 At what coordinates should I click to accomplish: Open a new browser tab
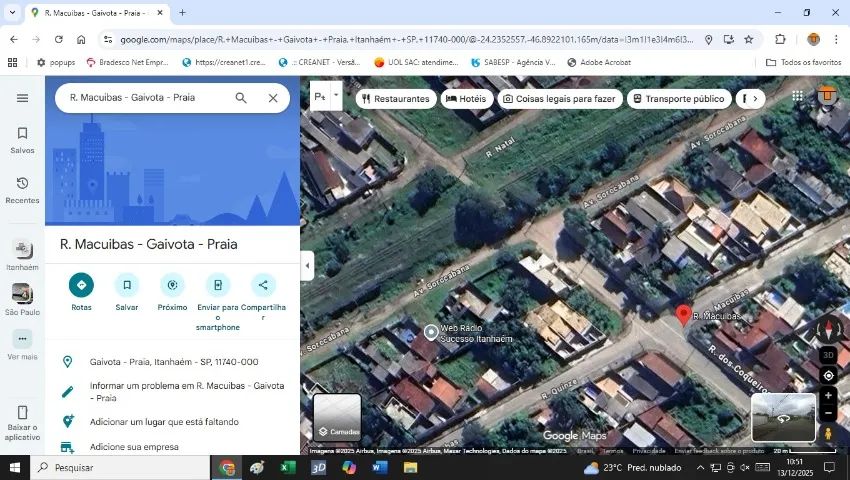click(x=182, y=12)
